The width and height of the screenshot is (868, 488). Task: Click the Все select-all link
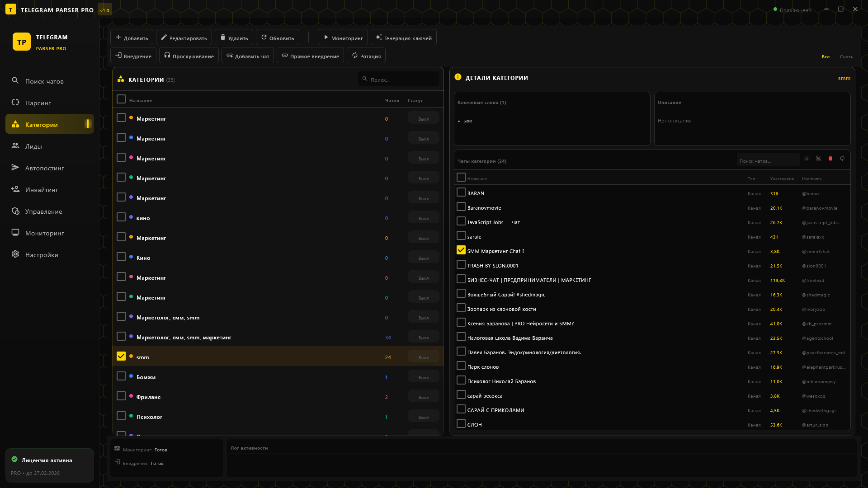[x=826, y=57]
